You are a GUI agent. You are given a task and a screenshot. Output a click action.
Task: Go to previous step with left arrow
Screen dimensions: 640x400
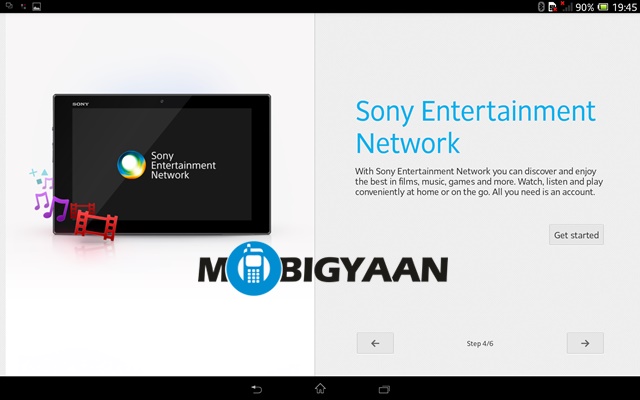[375, 343]
